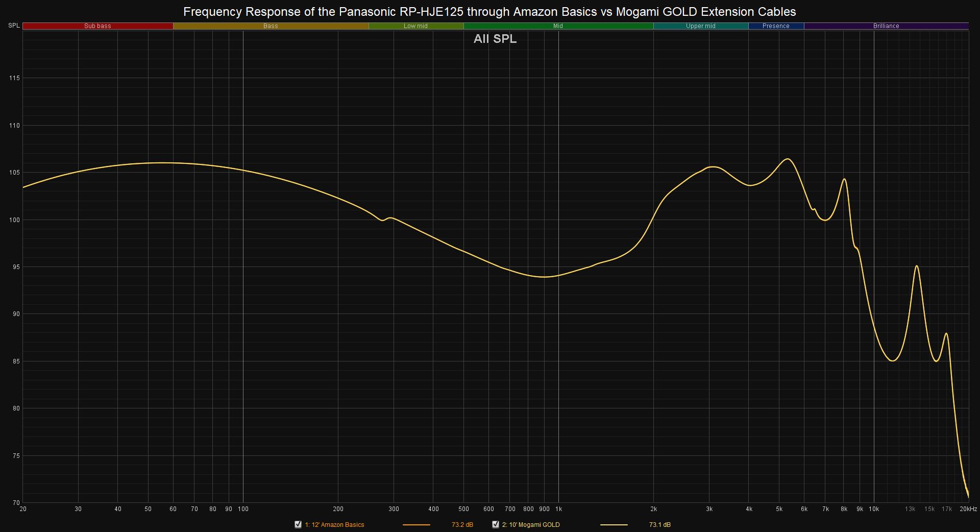Click the 'All SPL' graph heading

495,39
